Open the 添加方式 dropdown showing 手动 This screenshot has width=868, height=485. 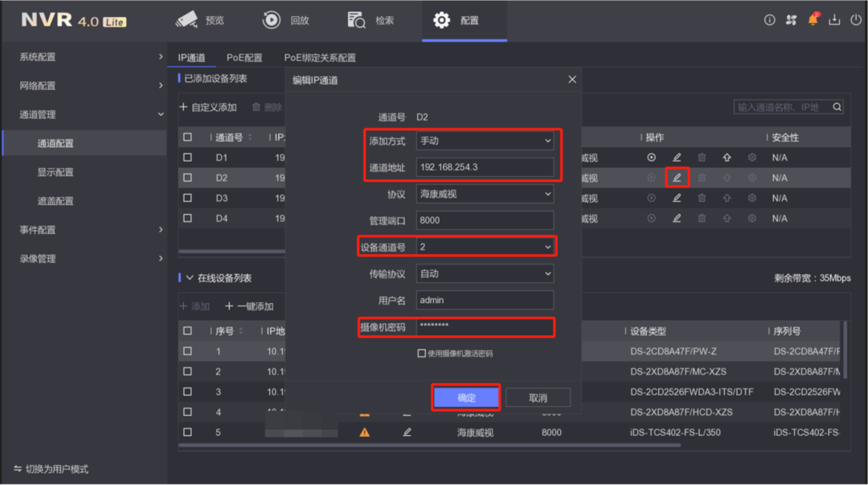[x=485, y=141]
